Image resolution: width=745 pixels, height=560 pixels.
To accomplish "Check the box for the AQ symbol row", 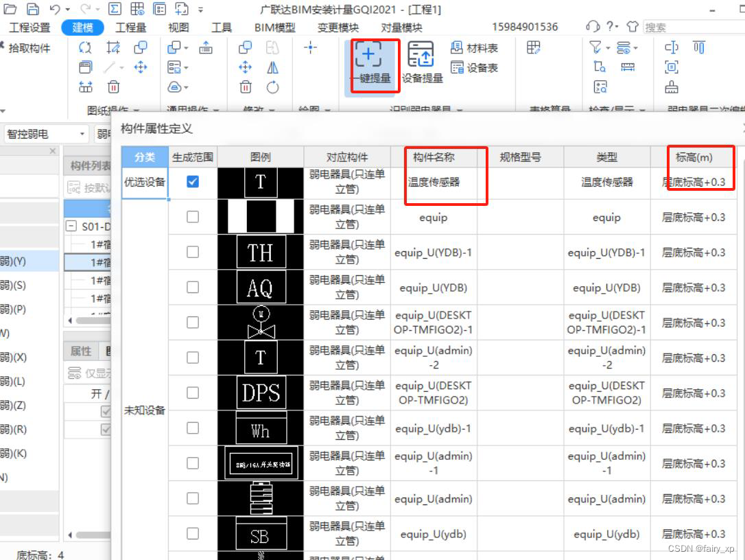I will click(x=193, y=287).
